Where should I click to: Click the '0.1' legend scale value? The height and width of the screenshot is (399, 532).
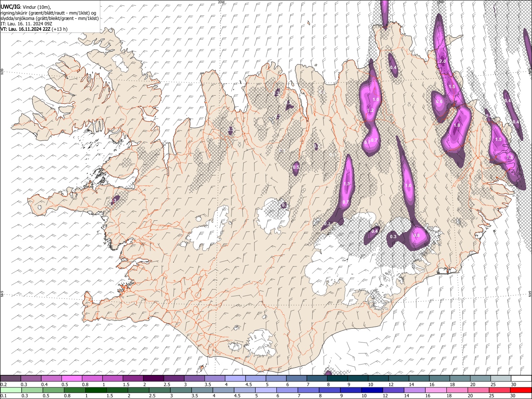[4, 396]
